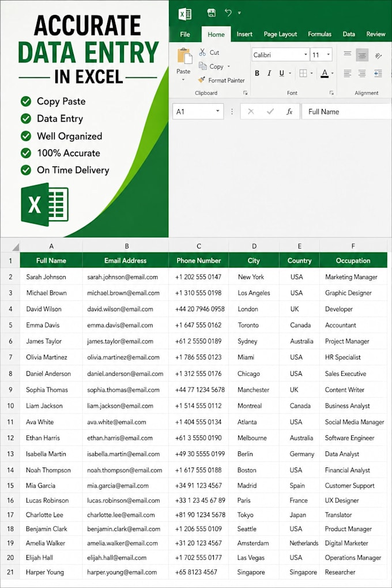
Task: Click the Top Align icon
Action: coord(348,54)
